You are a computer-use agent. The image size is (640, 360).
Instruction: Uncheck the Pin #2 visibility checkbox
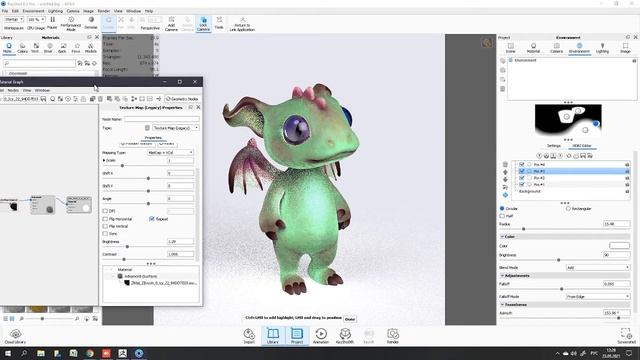(522, 178)
